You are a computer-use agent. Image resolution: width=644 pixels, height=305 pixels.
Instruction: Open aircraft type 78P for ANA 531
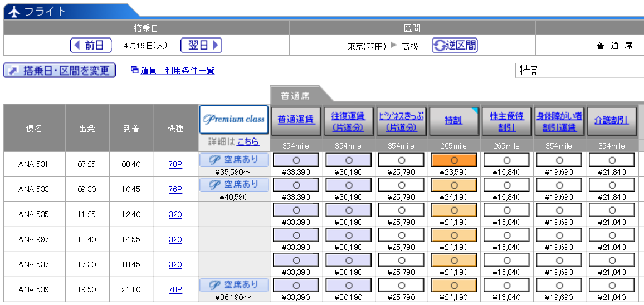(175, 164)
